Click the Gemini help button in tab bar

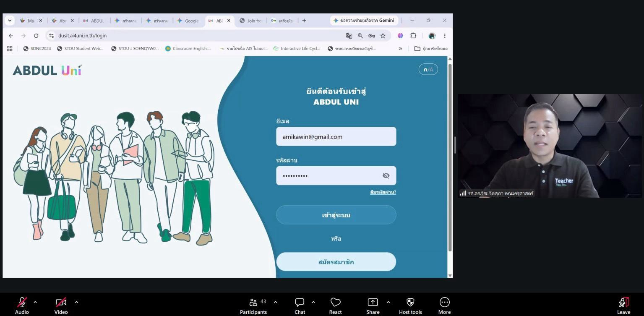(x=364, y=21)
